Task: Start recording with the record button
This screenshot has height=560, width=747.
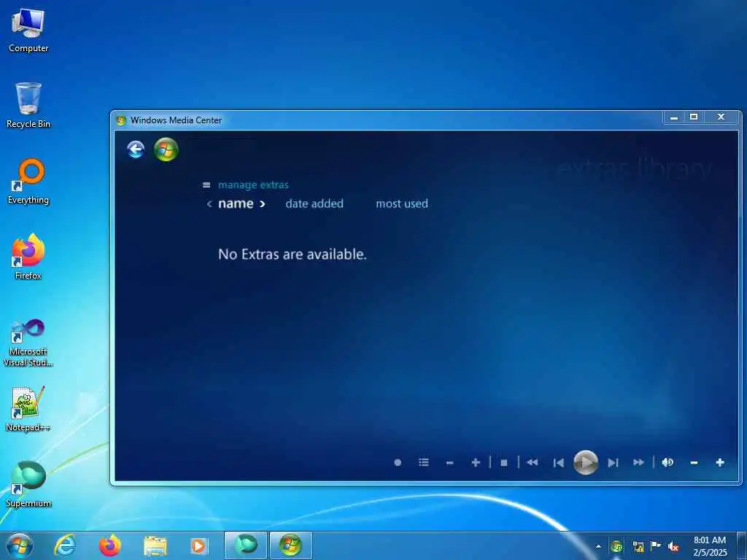Action: coord(398,462)
